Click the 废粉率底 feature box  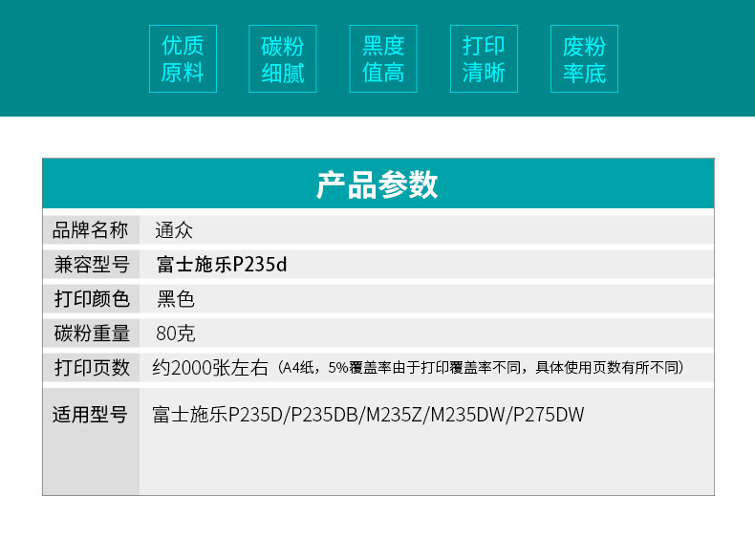click(585, 58)
